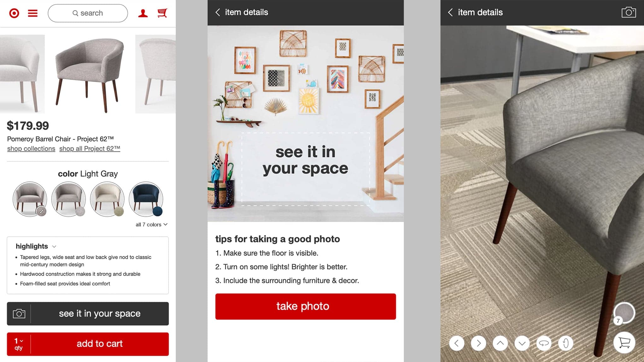Open the account profile icon

(143, 13)
